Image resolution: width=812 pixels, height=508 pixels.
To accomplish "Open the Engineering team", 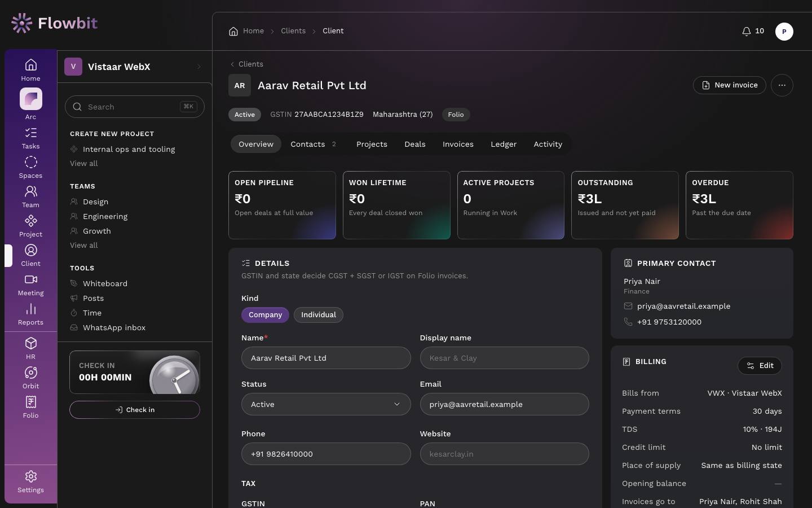I will (105, 216).
